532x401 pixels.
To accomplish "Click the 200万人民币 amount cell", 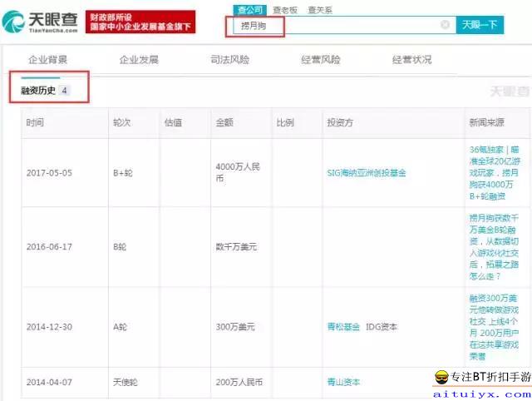I will tap(239, 383).
